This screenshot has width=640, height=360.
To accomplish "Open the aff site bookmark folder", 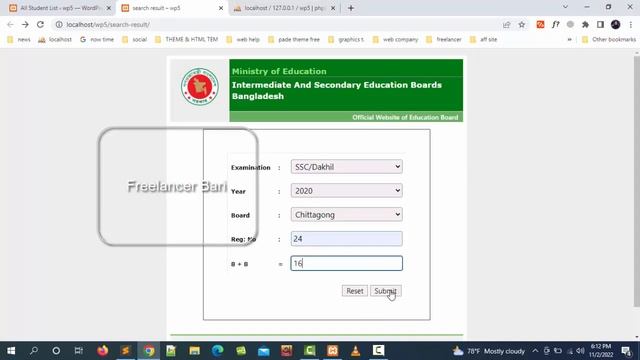I will (x=484, y=40).
